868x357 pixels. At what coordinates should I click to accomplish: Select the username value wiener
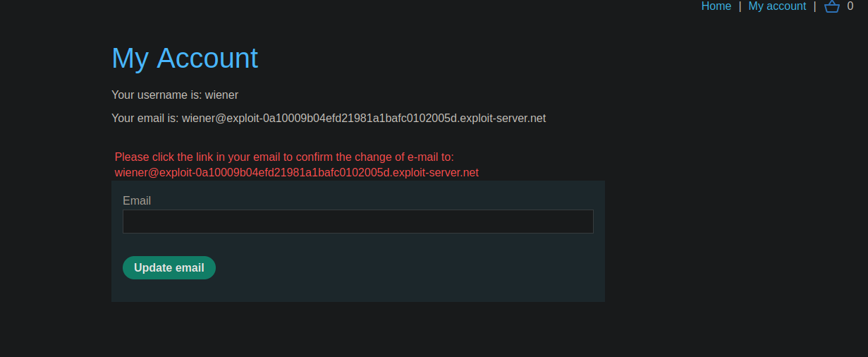(221, 95)
